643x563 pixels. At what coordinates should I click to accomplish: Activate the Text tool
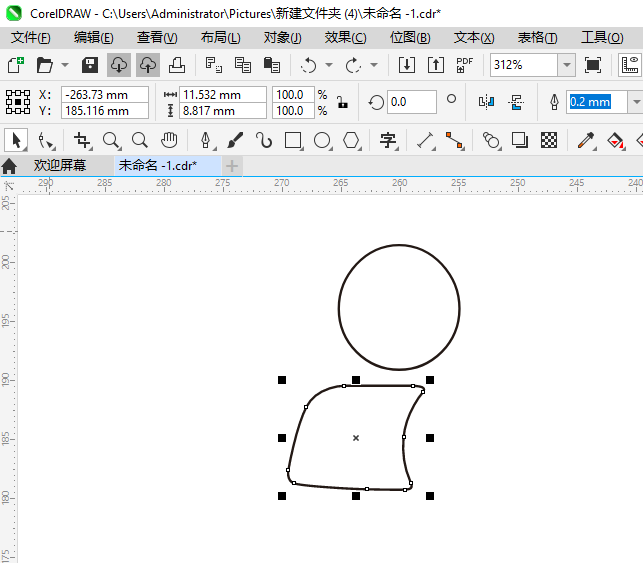tap(388, 140)
